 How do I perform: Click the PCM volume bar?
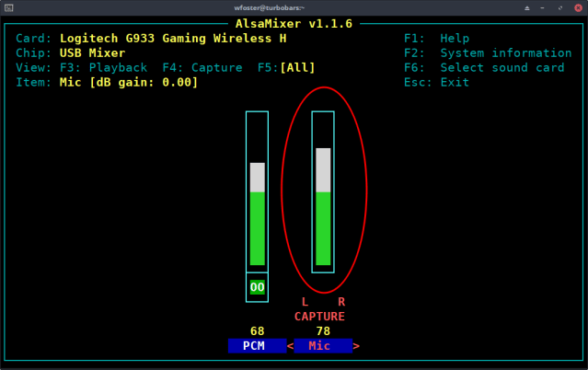point(258,212)
